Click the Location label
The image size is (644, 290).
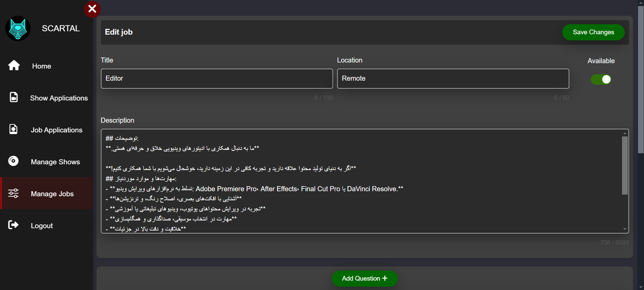point(350,60)
